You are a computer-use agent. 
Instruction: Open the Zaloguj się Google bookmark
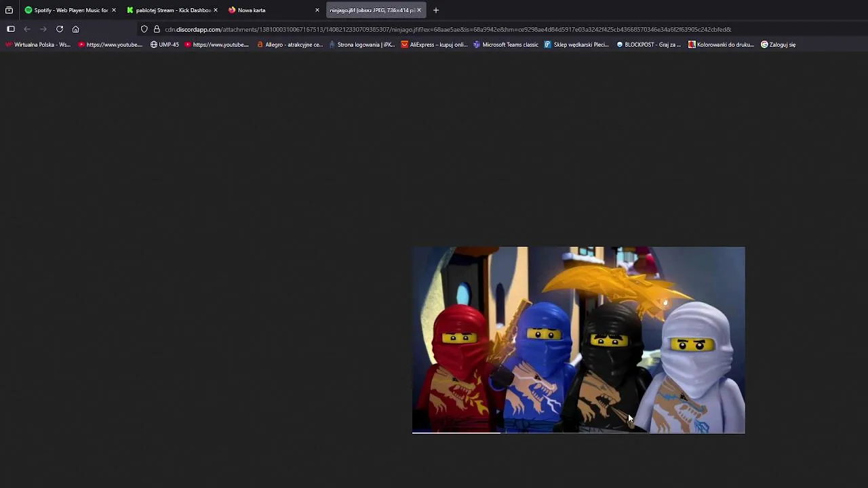(778, 45)
